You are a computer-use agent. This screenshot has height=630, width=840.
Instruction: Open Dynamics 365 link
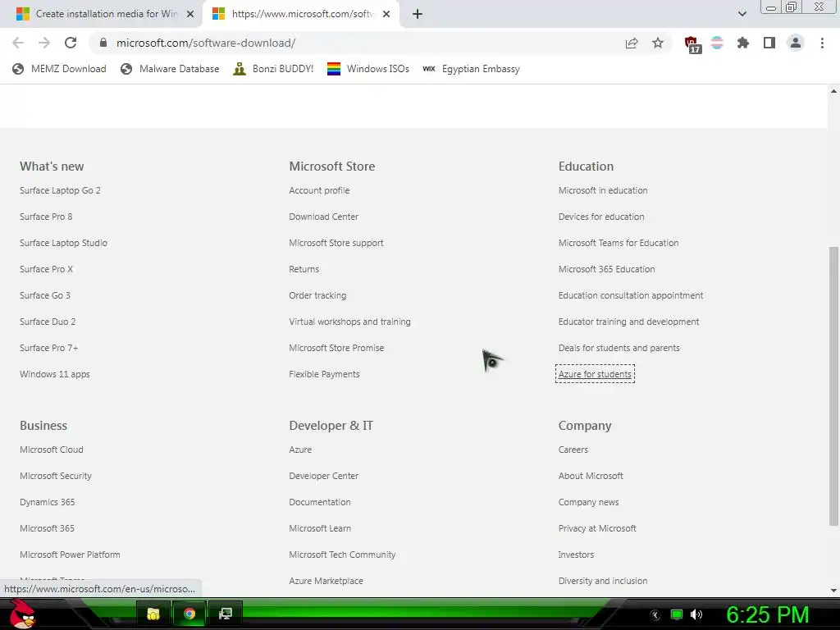(47, 502)
